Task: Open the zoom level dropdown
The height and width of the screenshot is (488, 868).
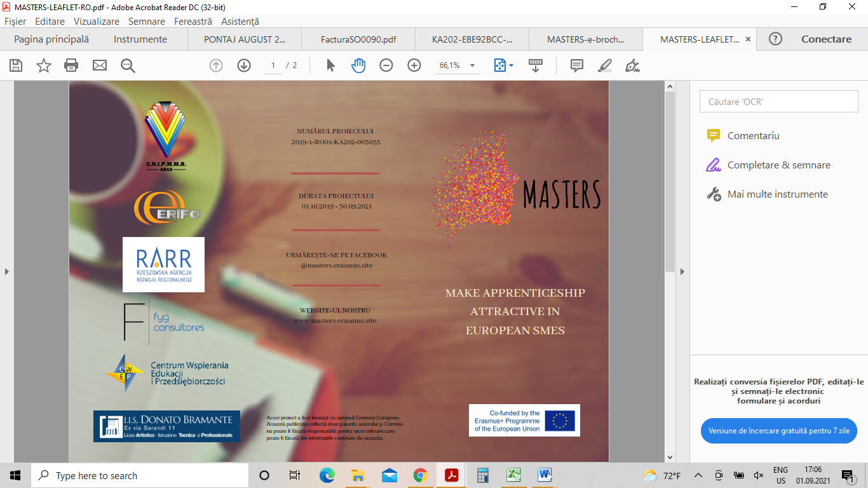Action: pyautogui.click(x=472, y=65)
